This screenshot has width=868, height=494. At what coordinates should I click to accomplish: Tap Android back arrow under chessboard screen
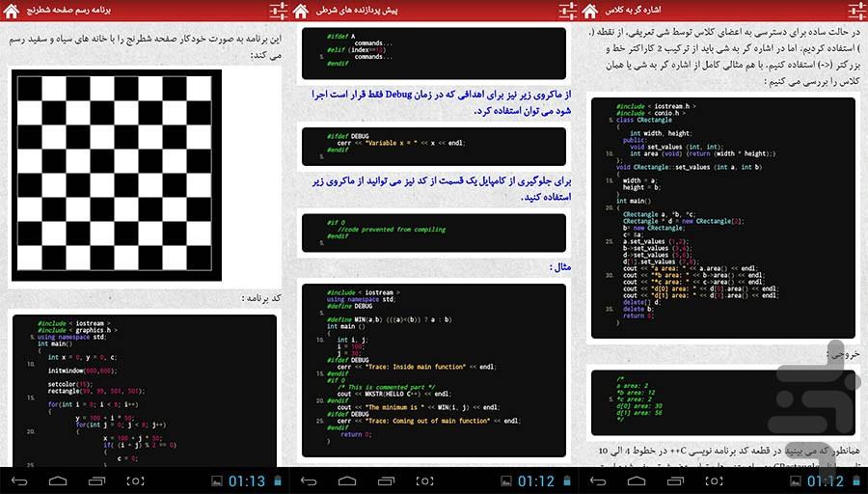click(x=19, y=480)
